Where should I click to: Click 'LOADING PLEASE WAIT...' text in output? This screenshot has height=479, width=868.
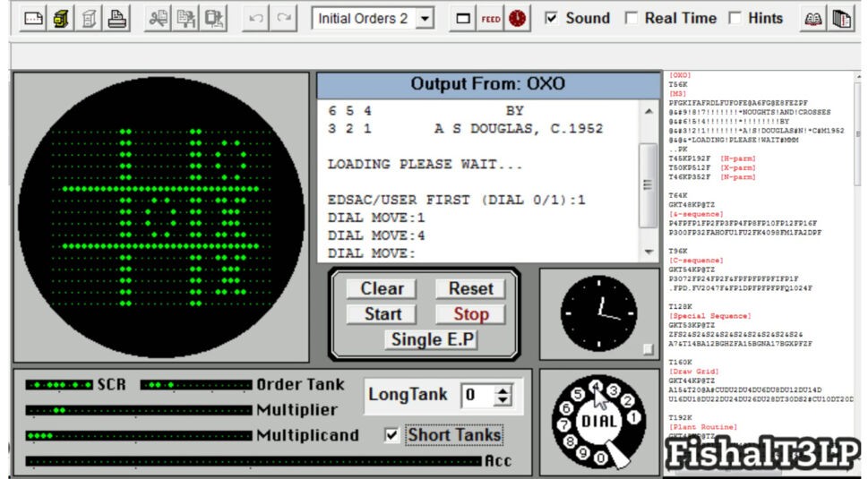tap(425, 165)
